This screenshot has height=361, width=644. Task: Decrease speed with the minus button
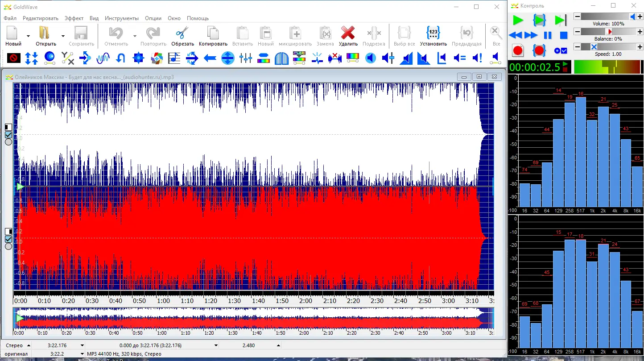point(578,47)
